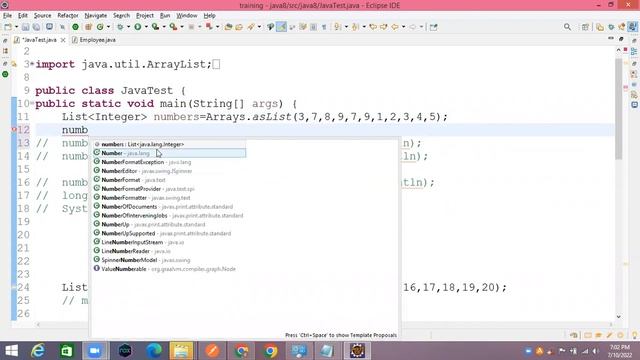The height and width of the screenshot is (360, 640).
Task: Click the Last Edit Location icon
Action: (x=373, y=27)
